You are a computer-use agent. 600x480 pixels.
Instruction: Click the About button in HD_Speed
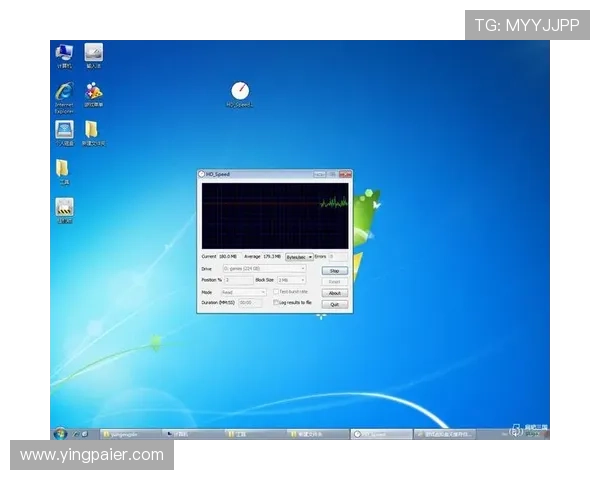point(335,293)
